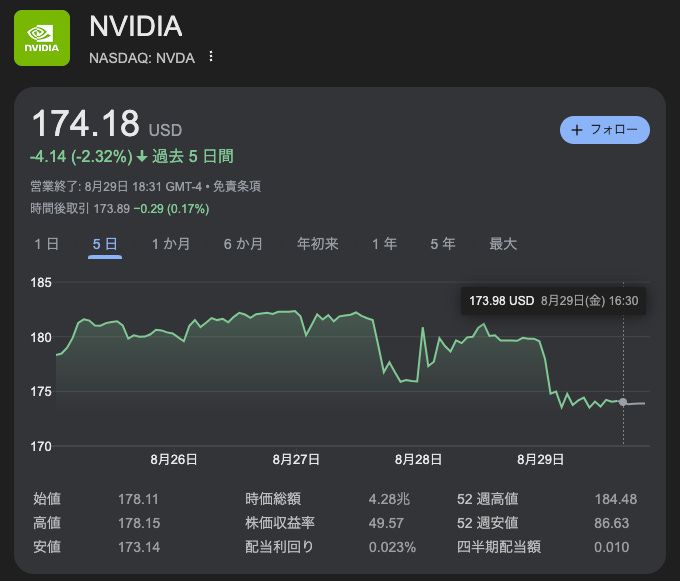Click the 時間後取引 173.89 after-hours text
The image size is (680, 581).
(x=80, y=209)
